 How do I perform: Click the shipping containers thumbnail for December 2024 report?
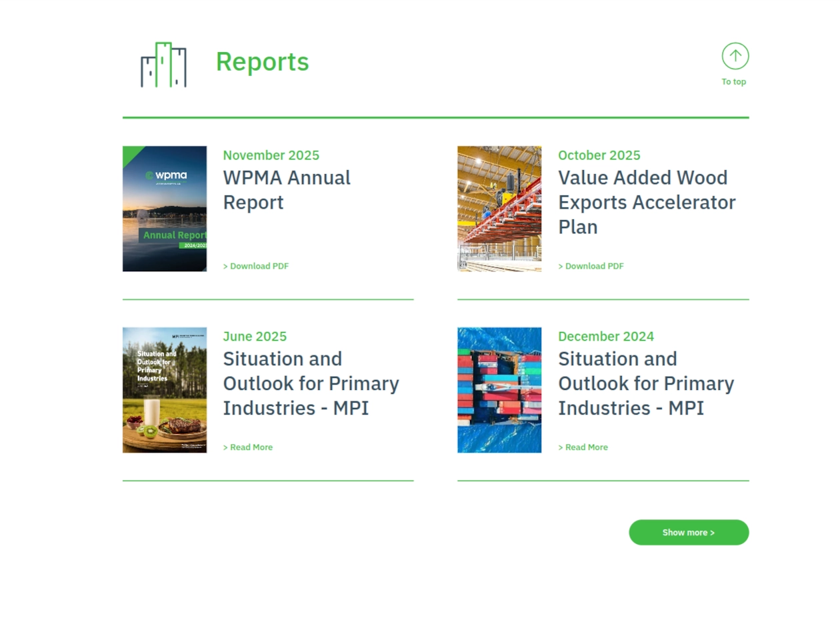point(499,389)
